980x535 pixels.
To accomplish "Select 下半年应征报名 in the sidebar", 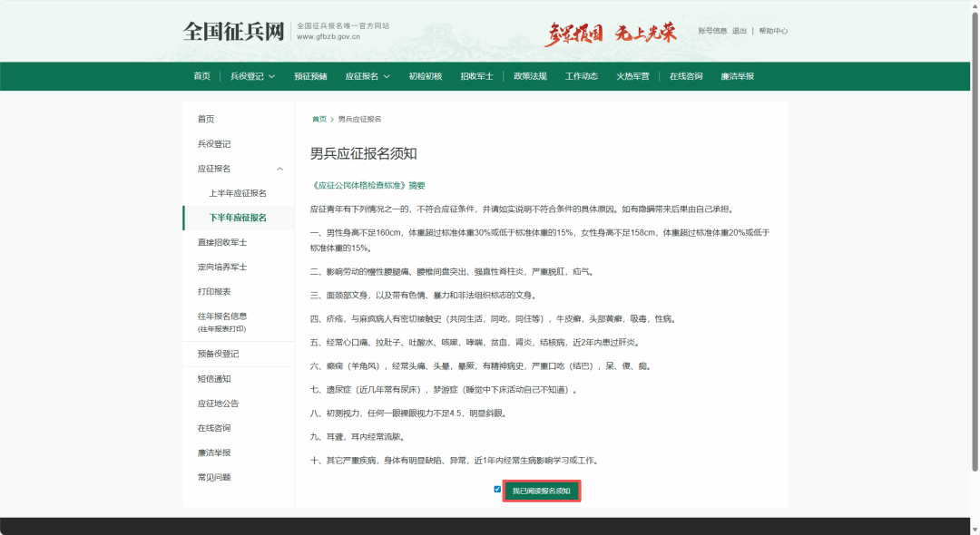I will click(238, 218).
